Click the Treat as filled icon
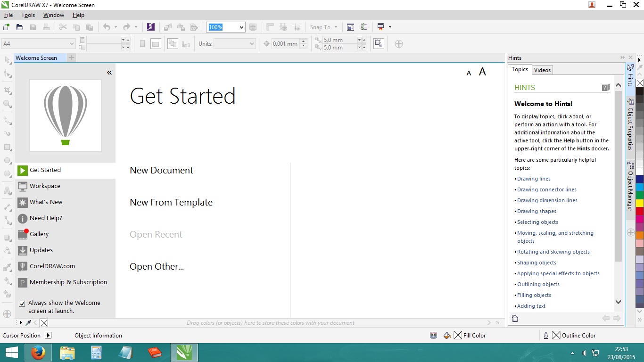 pos(378,44)
